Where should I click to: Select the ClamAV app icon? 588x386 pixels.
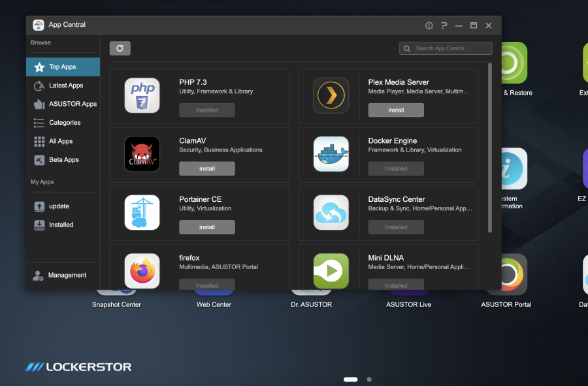tap(142, 154)
